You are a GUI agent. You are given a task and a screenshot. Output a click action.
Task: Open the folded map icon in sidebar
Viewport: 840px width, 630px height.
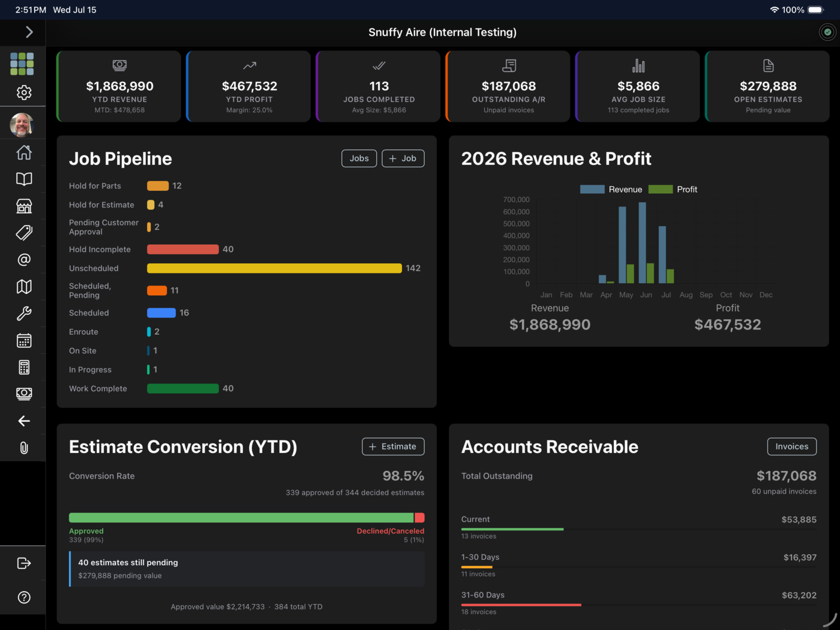24,287
